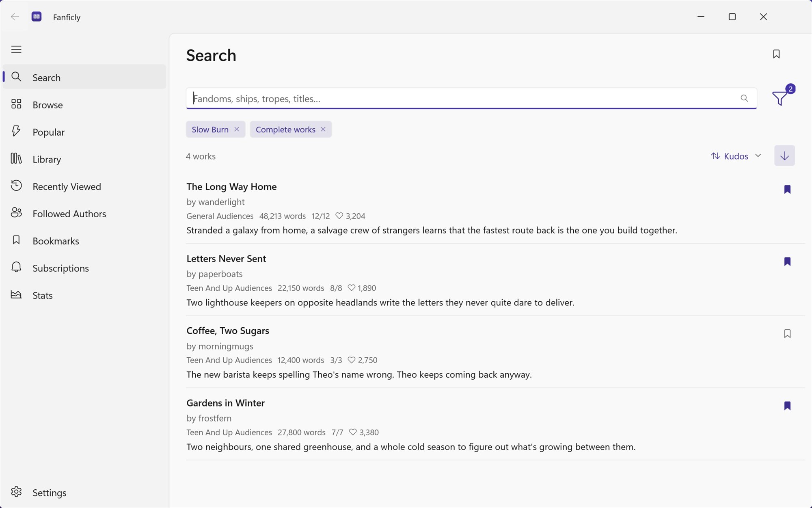Bookmark Coffee, Two Sugars
The width and height of the screenshot is (812, 508).
tap(787, 333)
